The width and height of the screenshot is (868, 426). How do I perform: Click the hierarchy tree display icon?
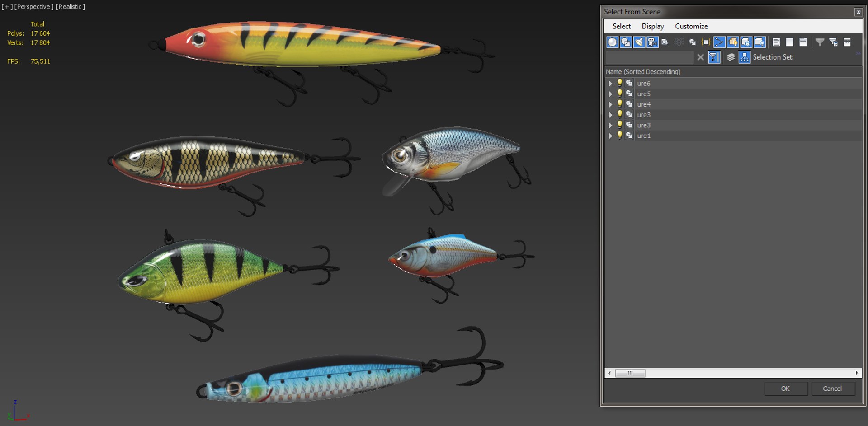pyautogui.click(x=744, y=57)
